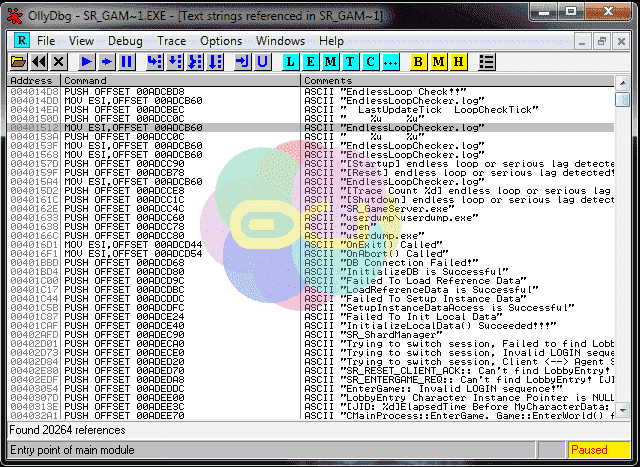Viewport: 640px width, 467px height.
Task: Click the Step into toolbar icon
Action: pos(155,62)
